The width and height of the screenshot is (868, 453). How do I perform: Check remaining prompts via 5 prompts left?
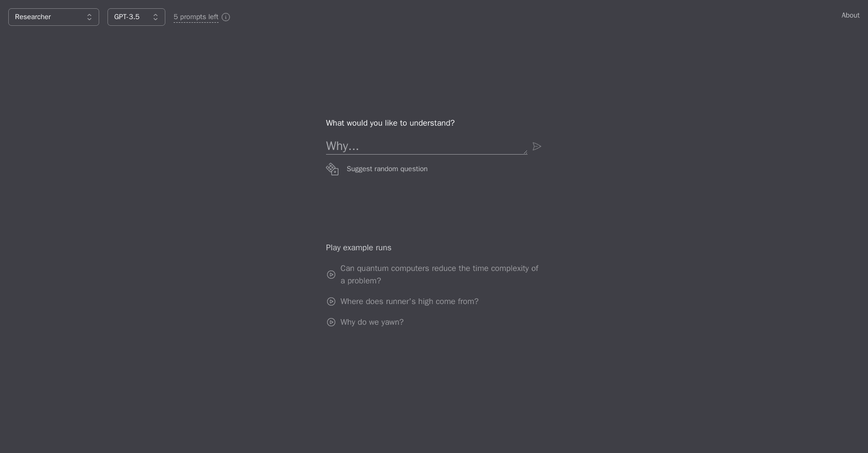196,17
